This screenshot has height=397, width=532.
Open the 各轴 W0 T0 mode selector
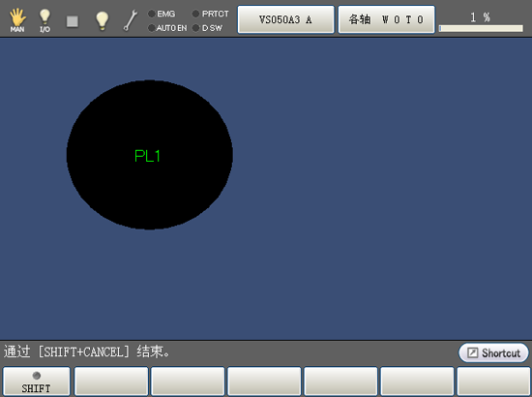click(387, 19)
